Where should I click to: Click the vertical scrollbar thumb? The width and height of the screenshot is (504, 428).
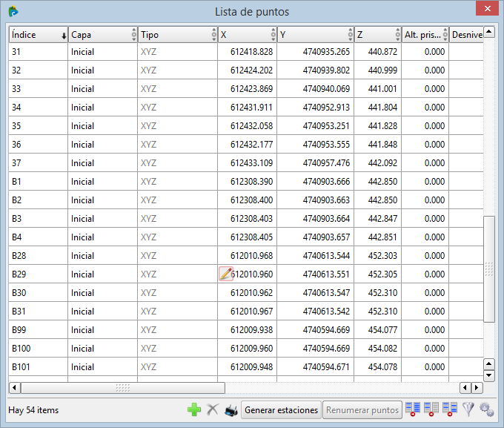(x=489, y=269)
